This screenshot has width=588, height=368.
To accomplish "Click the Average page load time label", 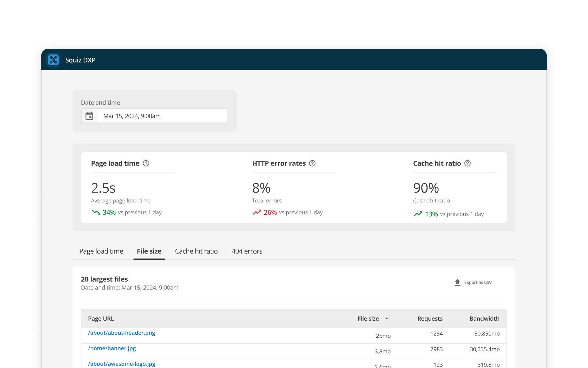I will 121,201.
